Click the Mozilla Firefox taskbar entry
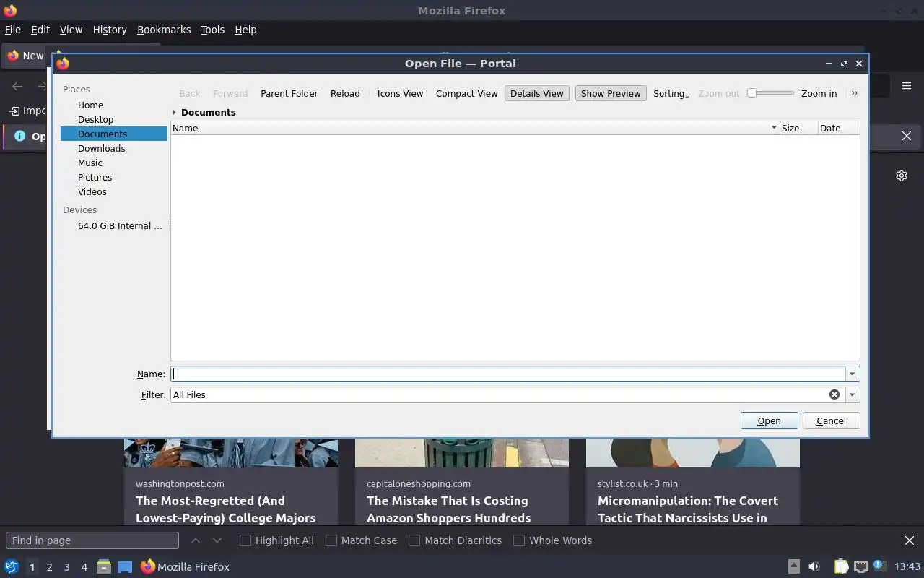The image size is (924, 578). click(185, 566)
